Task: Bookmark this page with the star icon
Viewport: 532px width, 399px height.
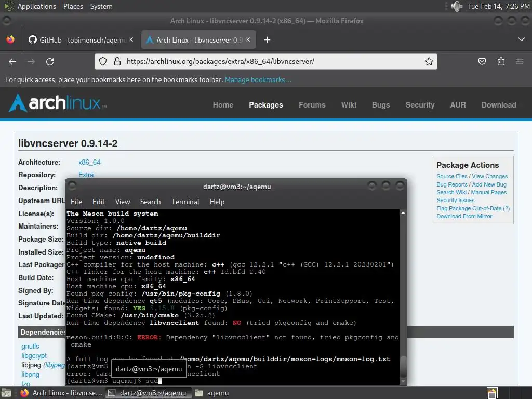Action: (429, 61)
